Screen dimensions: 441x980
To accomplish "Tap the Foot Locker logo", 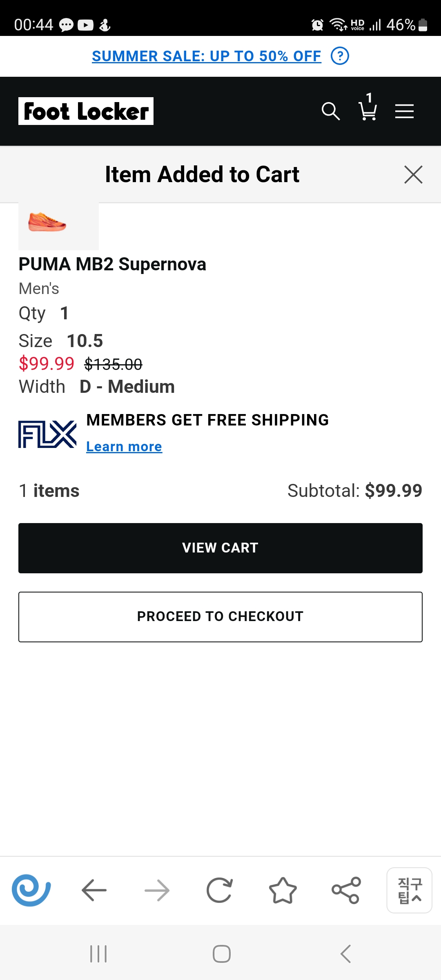I will 86,111.
